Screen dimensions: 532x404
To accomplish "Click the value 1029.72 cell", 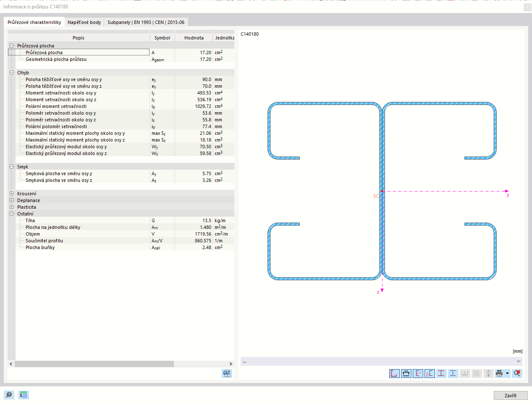I will coord(194,106).
